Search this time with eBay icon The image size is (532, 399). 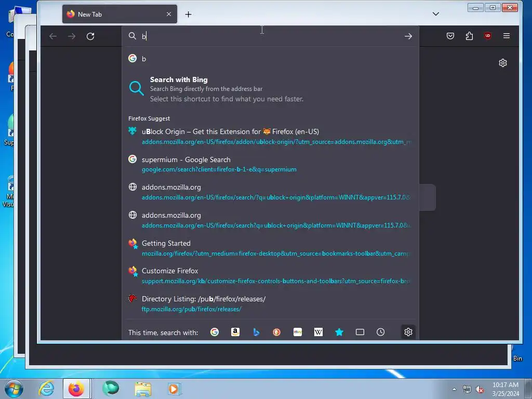[298, 332]
